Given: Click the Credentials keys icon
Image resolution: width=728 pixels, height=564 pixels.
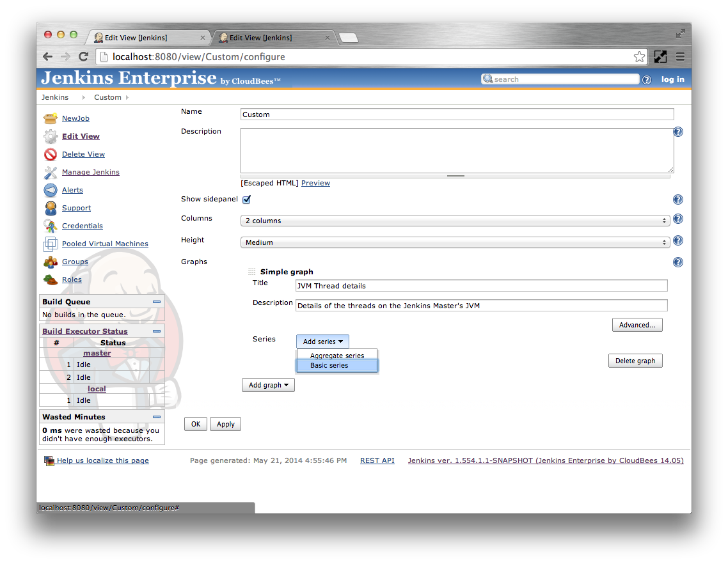Looking at the screenshot, I should 50,226.
